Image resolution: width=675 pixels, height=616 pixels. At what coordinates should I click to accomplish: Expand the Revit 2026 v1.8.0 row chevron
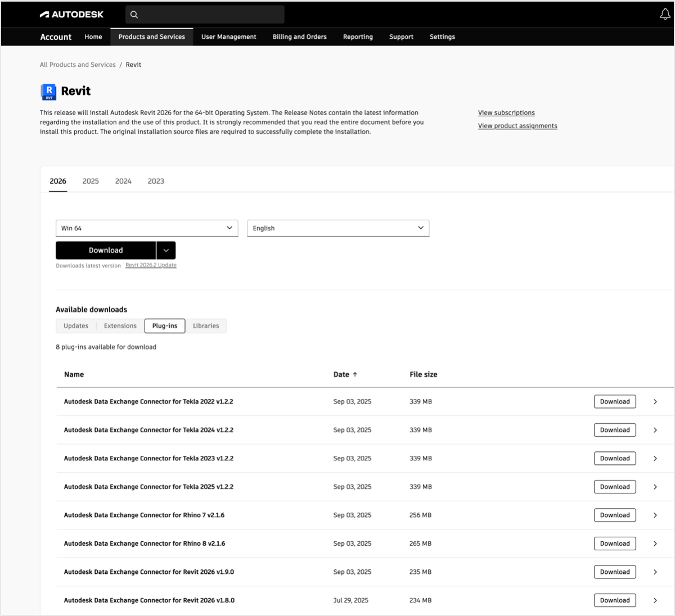655,600
